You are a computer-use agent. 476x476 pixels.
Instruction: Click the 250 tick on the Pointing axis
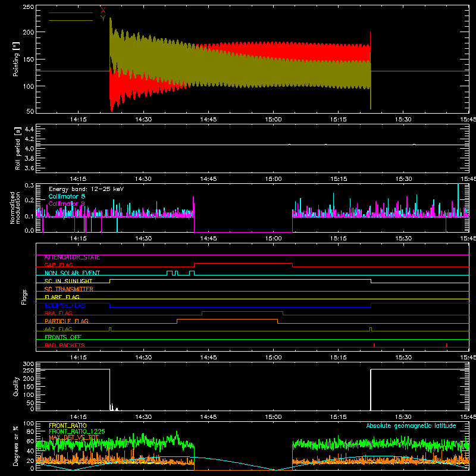coord(29,7)
